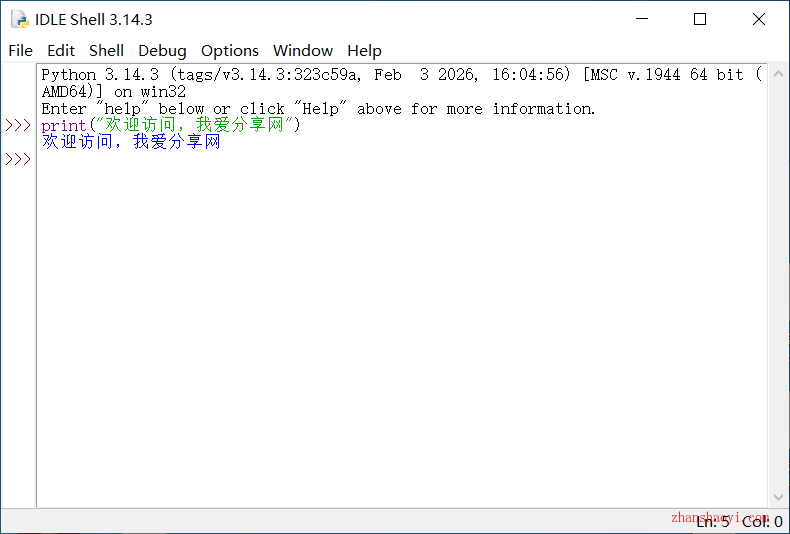The height and width of the screenshot is (534, 790).
Task: Open the Edit menu
Action: pos(61,51)
